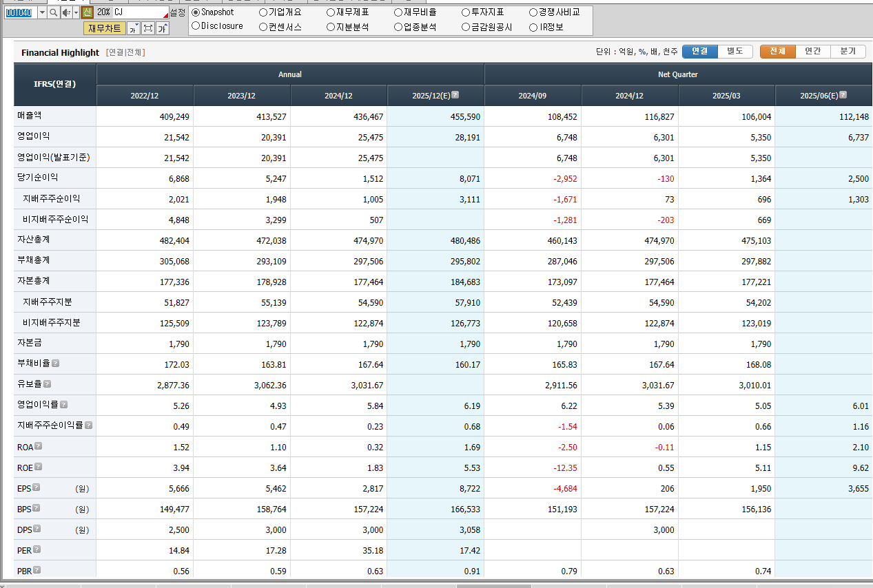Click help icon beside 부채비율
873x588 pixels.
coord(55,364)
